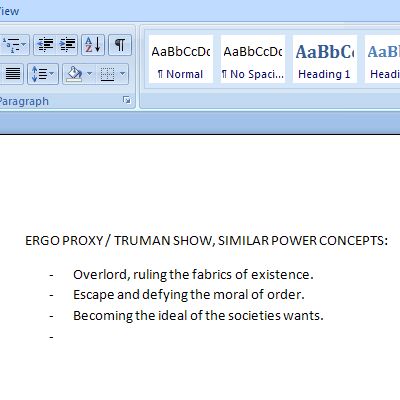Toggle Show/Hide paragraph marks
Screen dimensions: 400x400
point(120,45)
